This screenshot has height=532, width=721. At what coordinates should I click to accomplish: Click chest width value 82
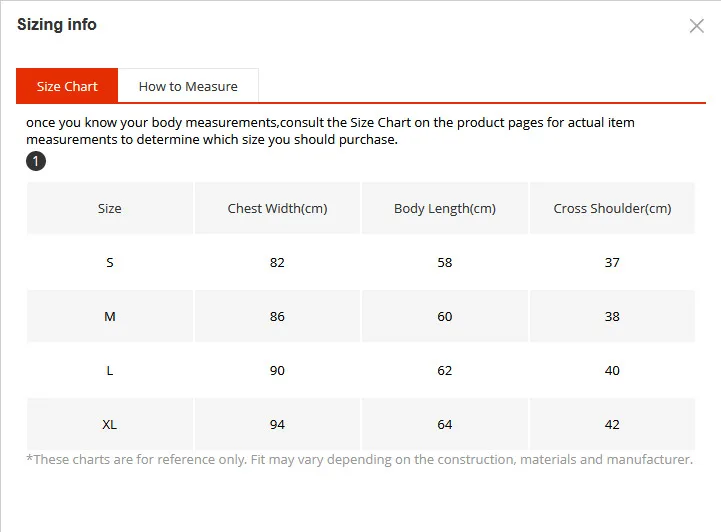277,263
